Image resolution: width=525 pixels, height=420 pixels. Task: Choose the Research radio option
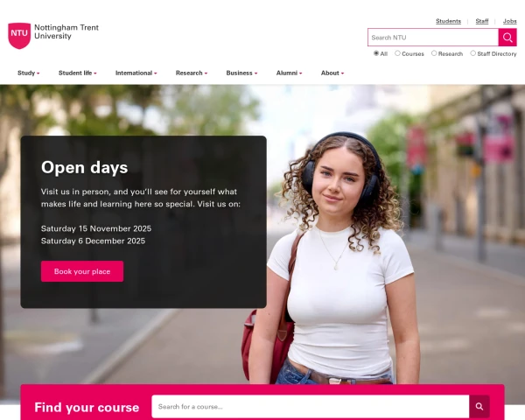coord(434,53)
